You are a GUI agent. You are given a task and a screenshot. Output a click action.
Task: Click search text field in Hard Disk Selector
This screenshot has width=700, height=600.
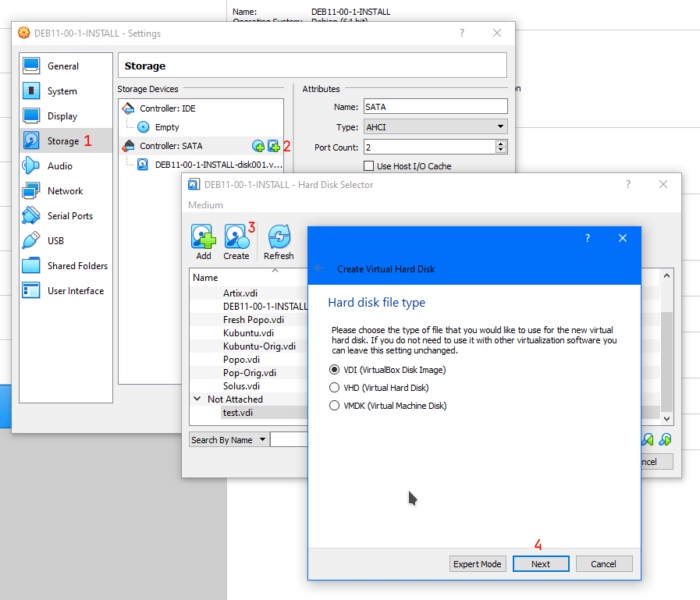click(x=289, y=440)
